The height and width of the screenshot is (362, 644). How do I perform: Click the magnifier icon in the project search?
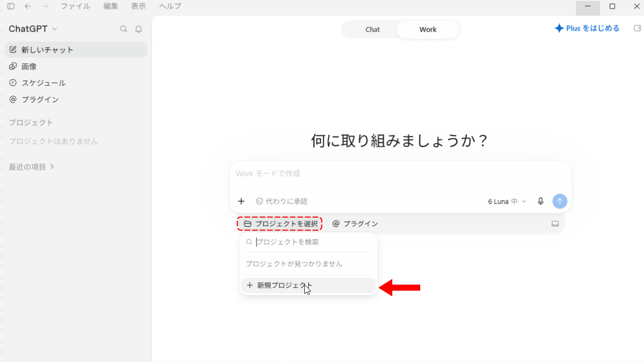[x=249, y=242]
